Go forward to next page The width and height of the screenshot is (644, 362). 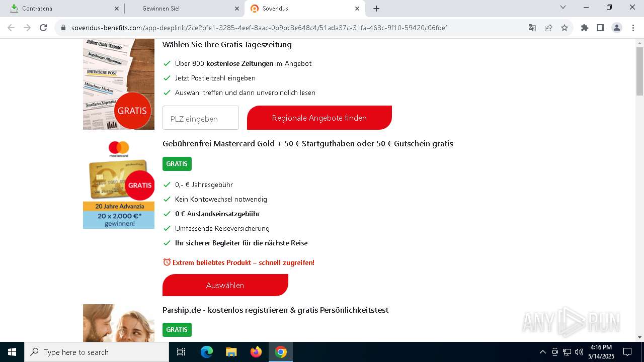coord(27,28)
